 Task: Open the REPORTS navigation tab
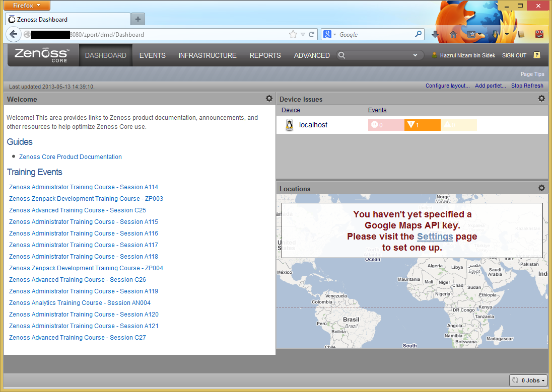click(x=265, y=55)
